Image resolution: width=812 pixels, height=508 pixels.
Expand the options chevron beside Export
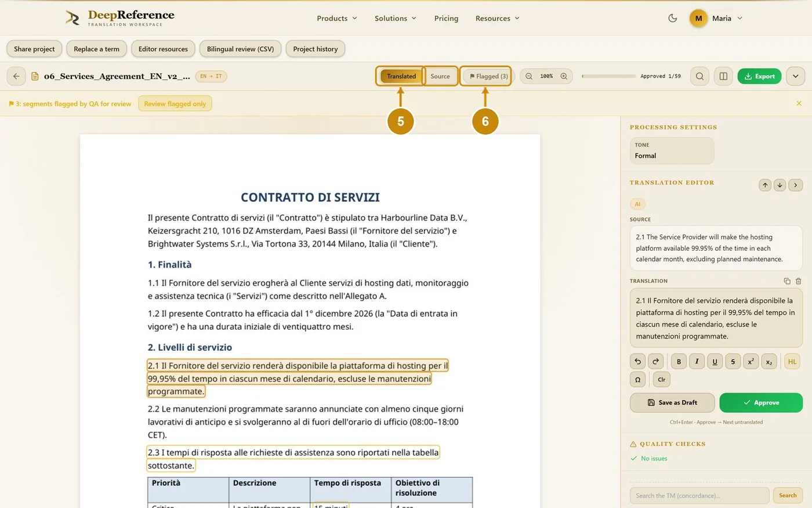[x=796, y=76]
